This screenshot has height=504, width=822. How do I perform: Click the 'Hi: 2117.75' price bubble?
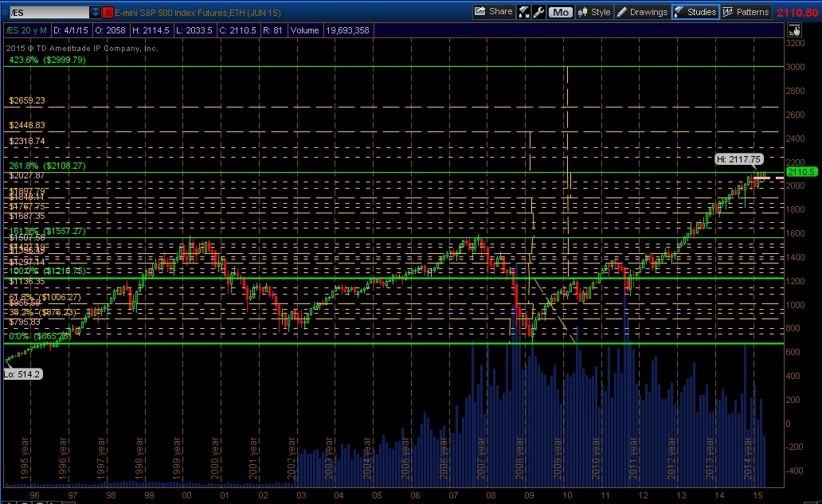[738, 159]
